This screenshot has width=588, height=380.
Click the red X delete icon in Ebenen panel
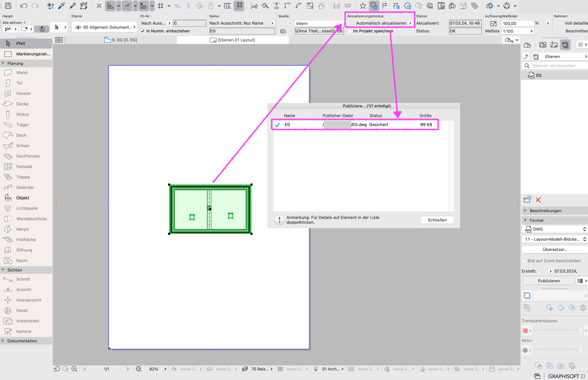[538, 200]
